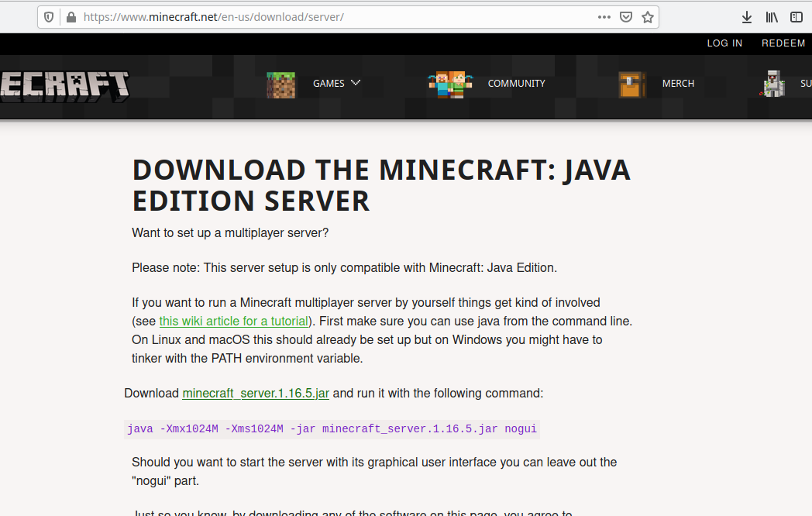Bookmark this page with the star icon
This screenshot has height=516, width=812.
647,17
